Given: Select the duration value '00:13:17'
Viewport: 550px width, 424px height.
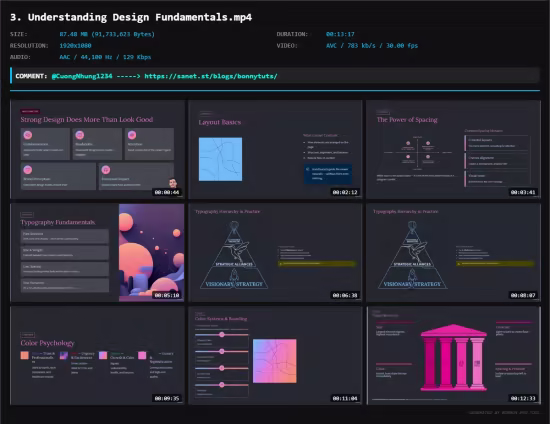Looking at the screenshot, I should point(340,34).
